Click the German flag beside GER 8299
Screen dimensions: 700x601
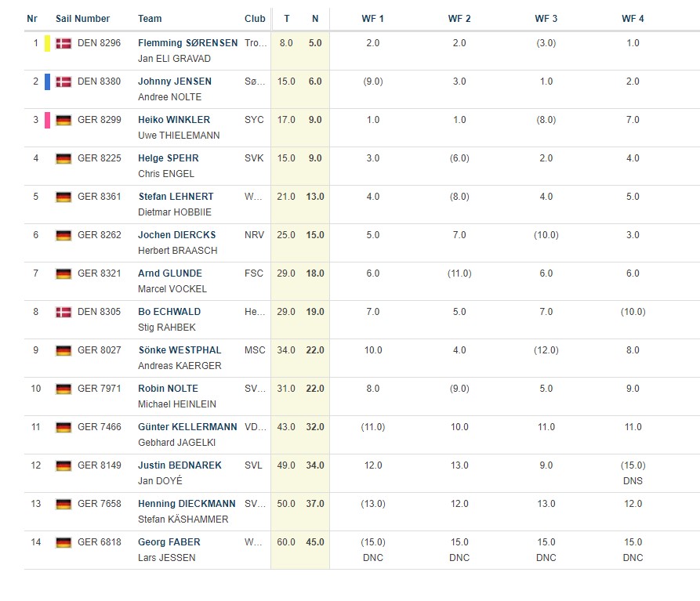[63, 120]
